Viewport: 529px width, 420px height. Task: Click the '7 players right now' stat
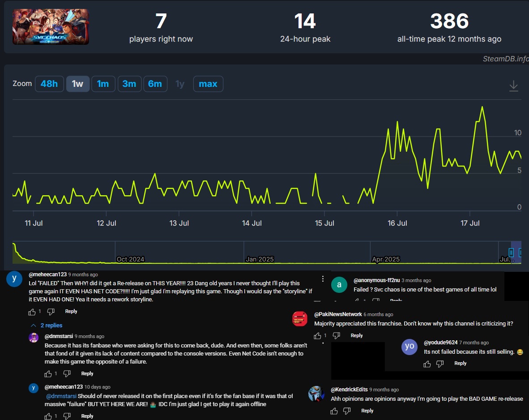pos(161,28)
